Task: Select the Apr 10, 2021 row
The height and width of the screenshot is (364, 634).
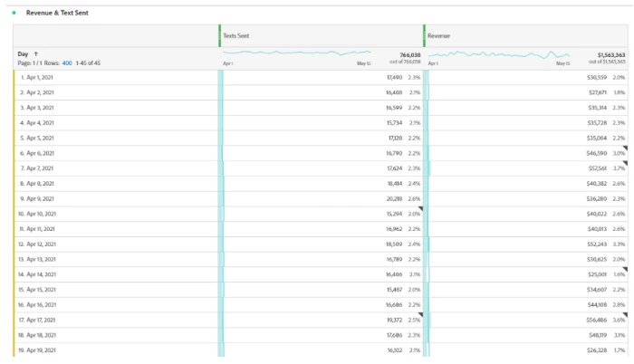Action: (x=321, y=214)
